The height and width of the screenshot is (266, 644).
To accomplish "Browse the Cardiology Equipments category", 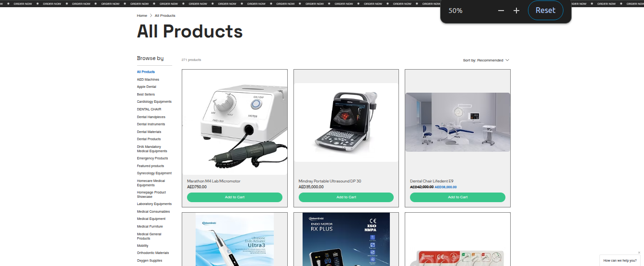I will (x=154, y=102).
